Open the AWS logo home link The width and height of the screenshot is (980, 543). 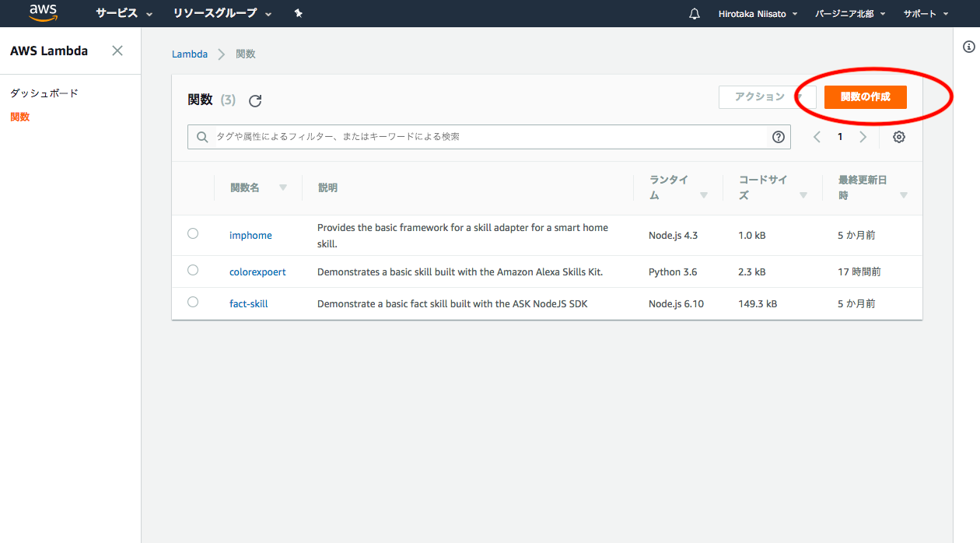[44, 12]
